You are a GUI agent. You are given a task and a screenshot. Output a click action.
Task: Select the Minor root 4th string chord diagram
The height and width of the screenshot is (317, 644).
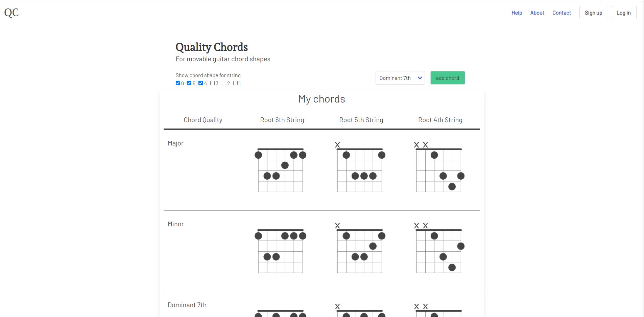(x=439, y=248)
